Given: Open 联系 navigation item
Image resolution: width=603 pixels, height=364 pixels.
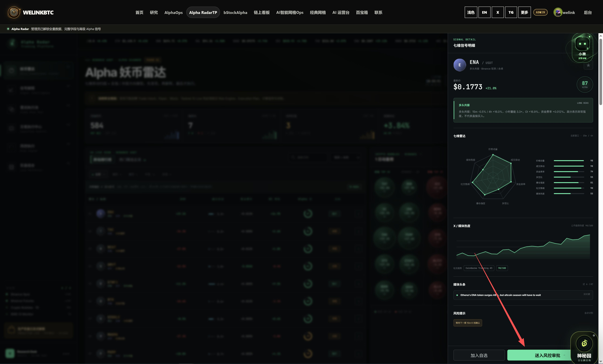Looking at the screenshot, I should point(378,12).
